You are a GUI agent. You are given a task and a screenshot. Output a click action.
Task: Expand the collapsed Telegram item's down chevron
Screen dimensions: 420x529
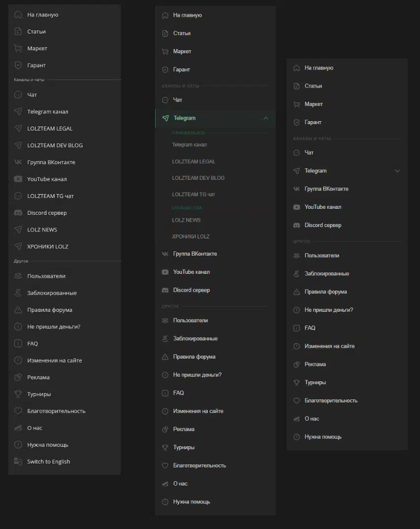(397, 171)
